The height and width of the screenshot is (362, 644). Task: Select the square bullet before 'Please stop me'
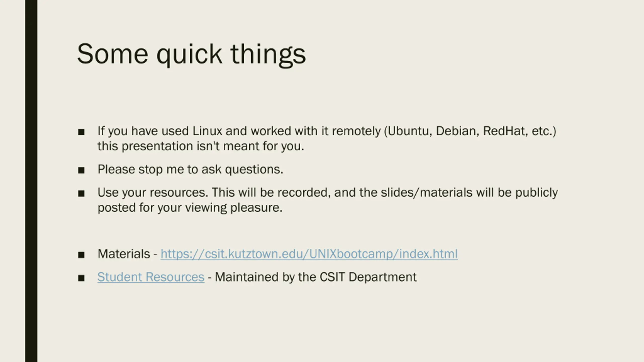(81, 170)
